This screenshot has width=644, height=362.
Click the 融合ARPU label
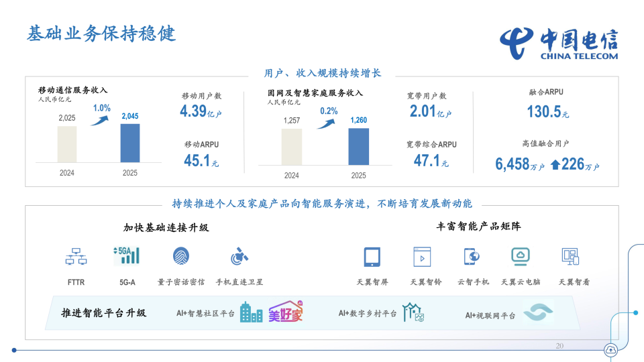pyautogui.click(x=546, y=92)
